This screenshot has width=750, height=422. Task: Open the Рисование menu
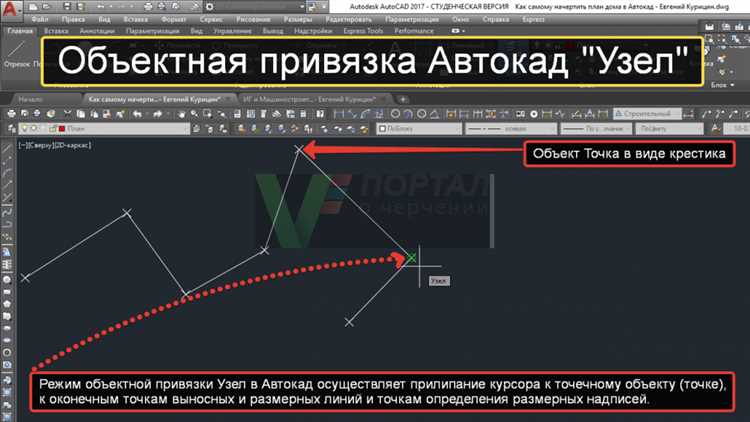point(253,20)
